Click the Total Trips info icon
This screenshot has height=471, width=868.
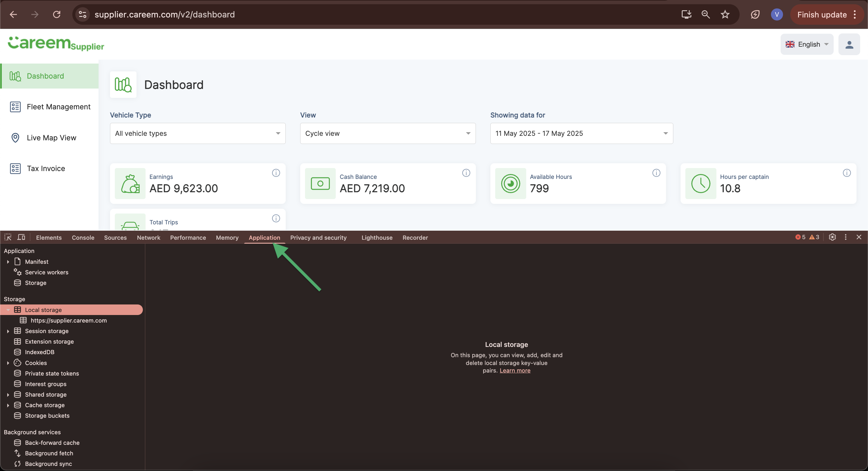pyautogui.click(x=276, y=219)
